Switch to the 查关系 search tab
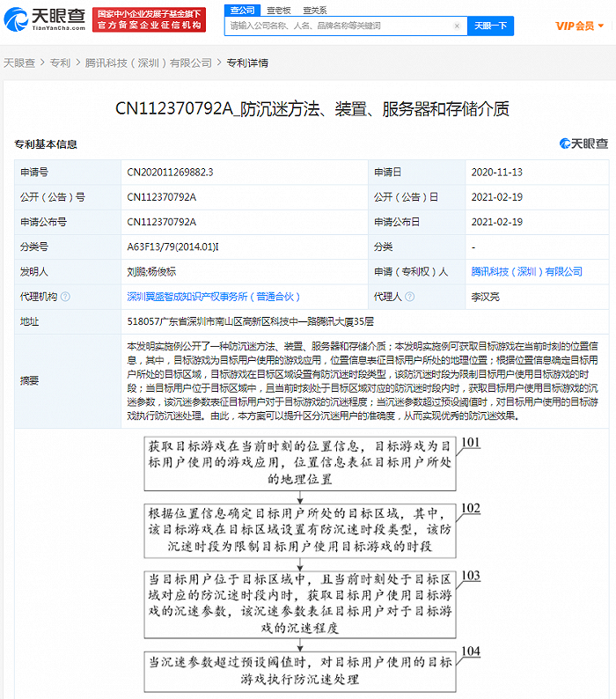Screen dimensions: 616x699 tap(315, 11)
